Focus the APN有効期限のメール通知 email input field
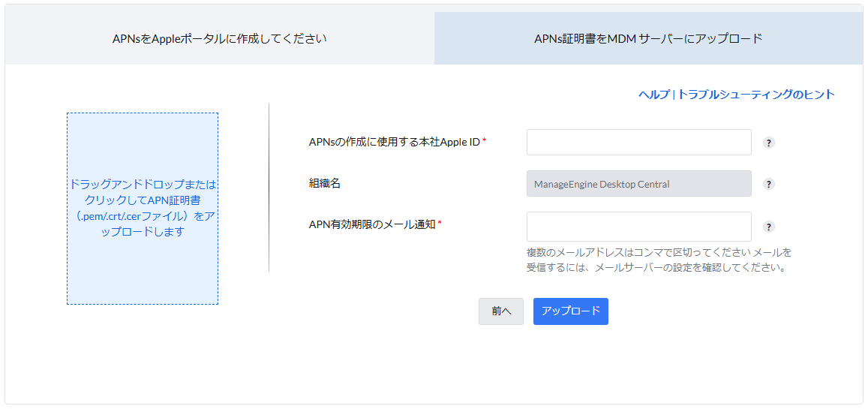The image size is (868, 409). [638, 227]
